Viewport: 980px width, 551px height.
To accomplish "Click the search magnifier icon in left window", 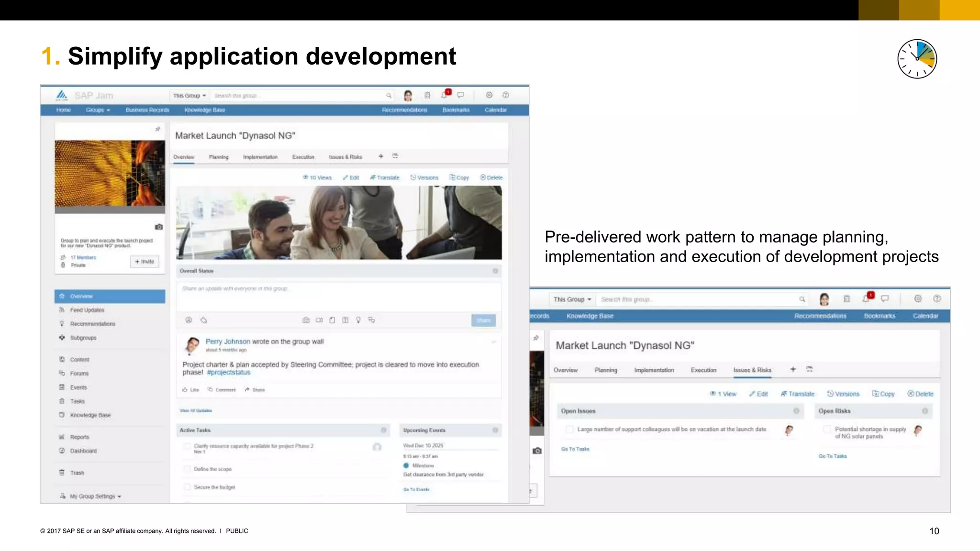I will pyautogui.click(x=389, y=96).
